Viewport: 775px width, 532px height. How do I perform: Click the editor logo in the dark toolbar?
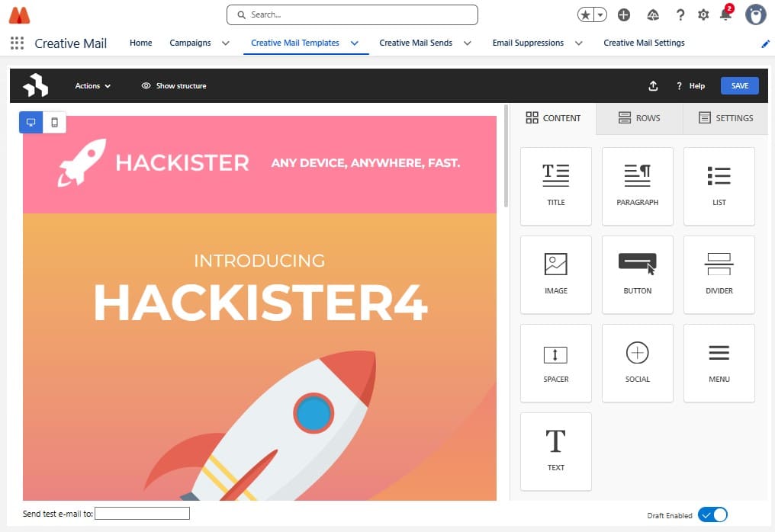(x=36, y=85)
